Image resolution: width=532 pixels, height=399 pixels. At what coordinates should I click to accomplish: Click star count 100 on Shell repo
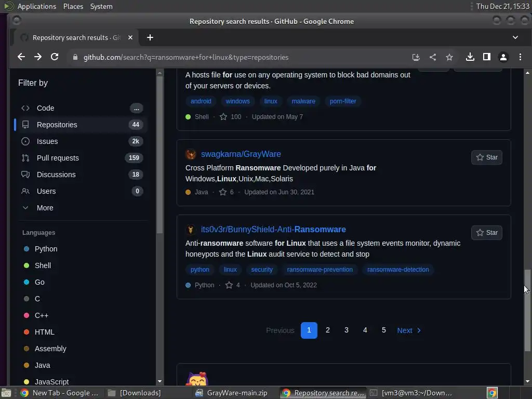coord(231,117)
